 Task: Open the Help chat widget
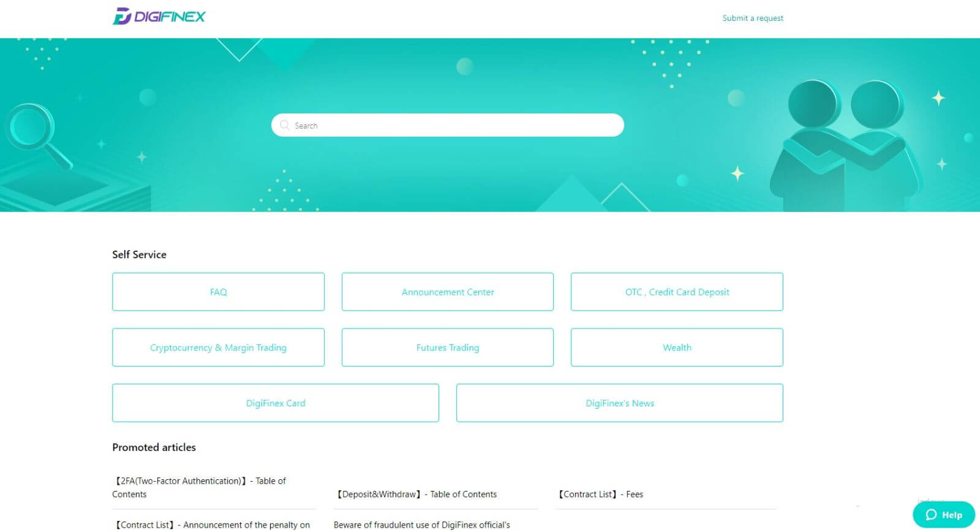[944, 515]
